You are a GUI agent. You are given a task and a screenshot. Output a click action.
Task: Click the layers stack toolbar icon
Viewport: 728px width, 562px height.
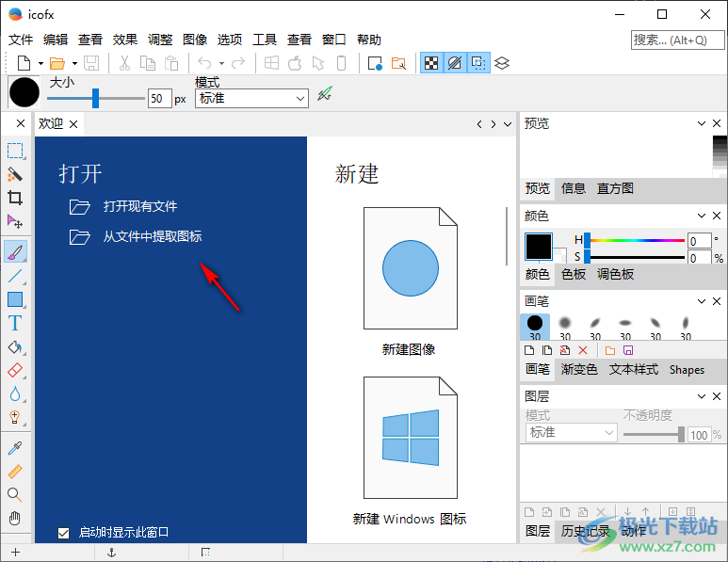point(502,63)
